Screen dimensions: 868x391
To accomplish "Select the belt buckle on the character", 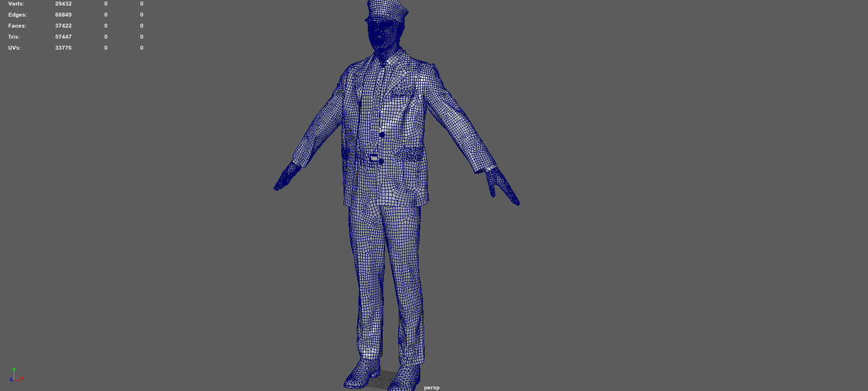I will (374, 158).
